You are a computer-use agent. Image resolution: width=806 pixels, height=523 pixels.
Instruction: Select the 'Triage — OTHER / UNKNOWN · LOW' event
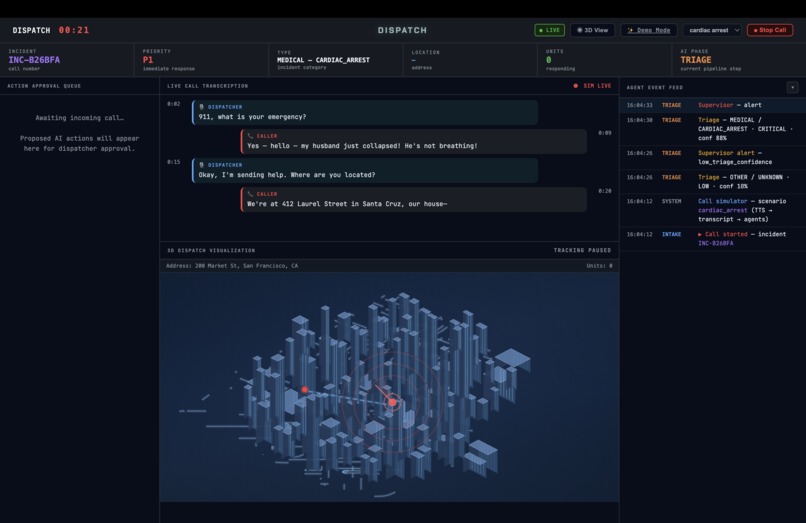click(712, 182)
